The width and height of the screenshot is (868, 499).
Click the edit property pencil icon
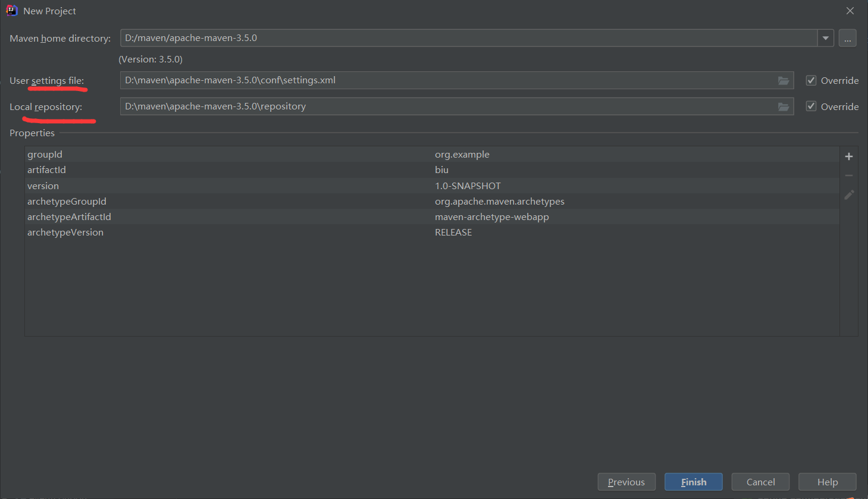tap(849, 194)
